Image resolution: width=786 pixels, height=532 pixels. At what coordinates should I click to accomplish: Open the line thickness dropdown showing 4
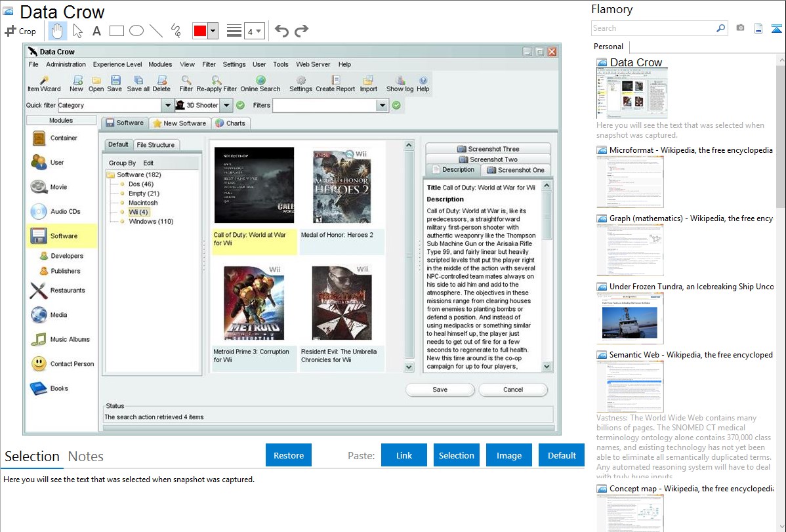(254, 31)
